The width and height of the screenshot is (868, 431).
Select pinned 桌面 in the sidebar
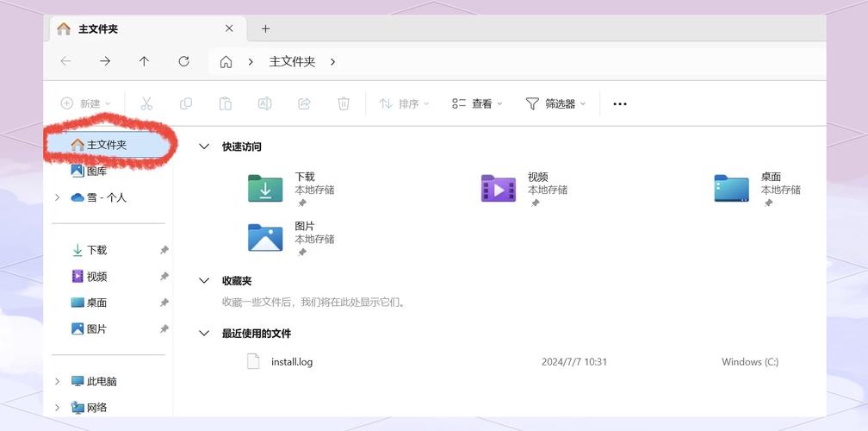pyautogui.click(x=90, y=303)
